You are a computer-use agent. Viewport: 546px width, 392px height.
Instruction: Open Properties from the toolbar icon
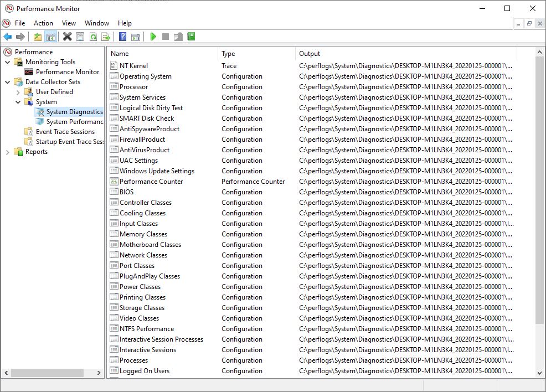(x=80, y=37)
